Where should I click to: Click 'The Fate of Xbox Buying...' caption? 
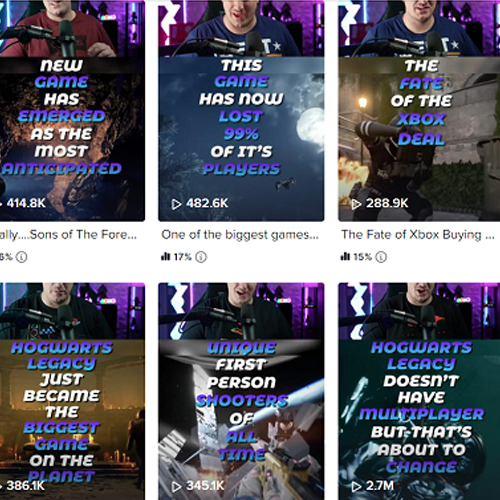(418, 235)
